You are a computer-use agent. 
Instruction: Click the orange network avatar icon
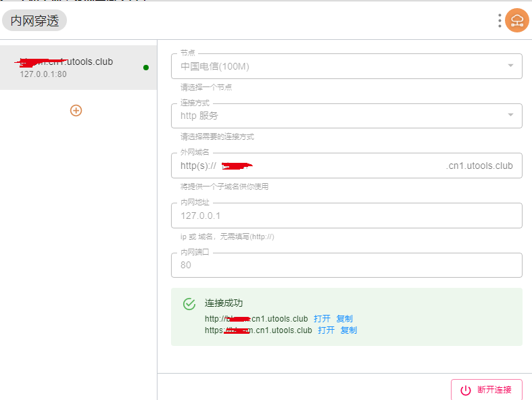(x=516, y=20)
